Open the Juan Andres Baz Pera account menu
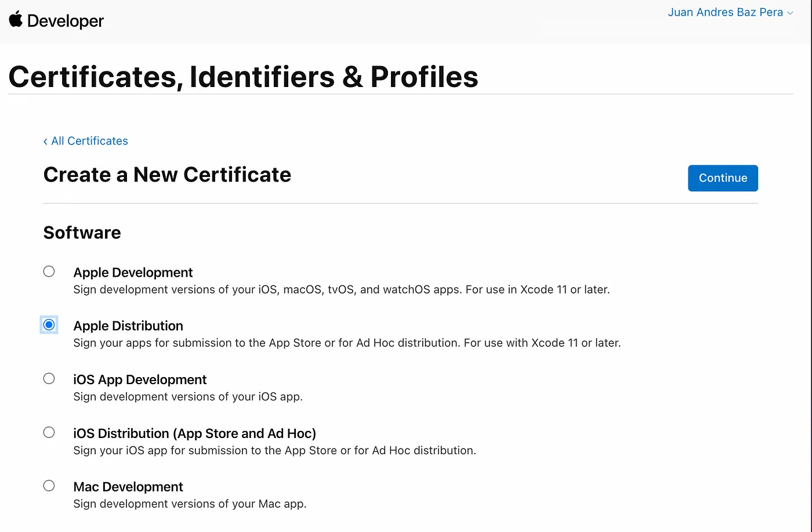This screenshot has height=532, width=812. [x=730, y=12]
